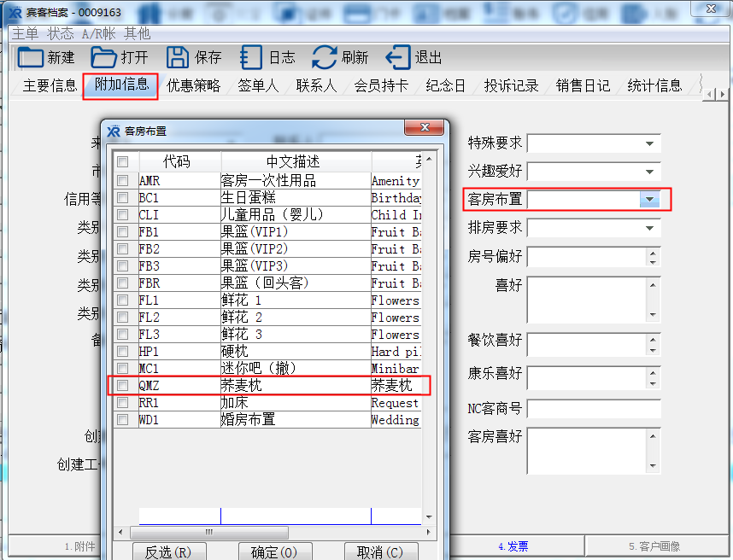Image resolution: width=733 pixels, height=560 pixels.
Task: Click the list's scroll-left arrow
Action: 120,532
